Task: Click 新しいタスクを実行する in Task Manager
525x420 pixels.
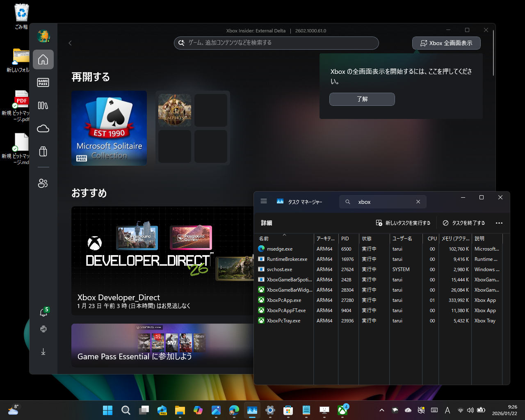Action: coord(403,223)
